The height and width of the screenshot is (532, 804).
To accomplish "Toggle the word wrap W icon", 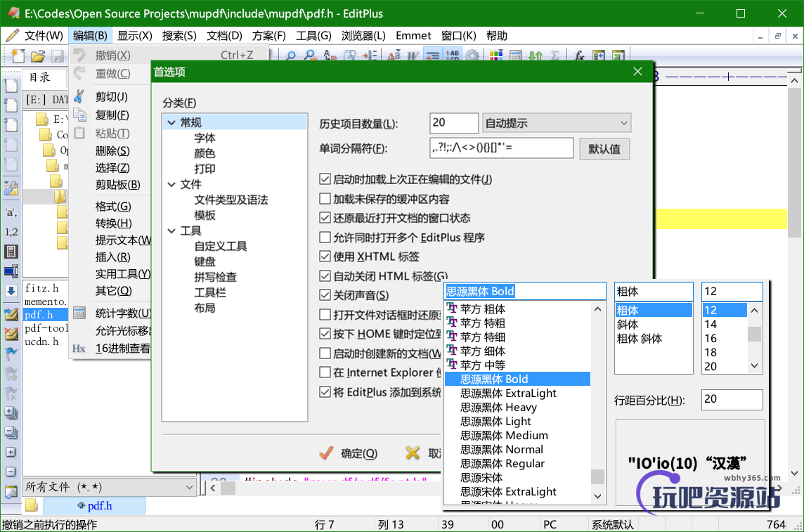I will click(x=413, y=56).
